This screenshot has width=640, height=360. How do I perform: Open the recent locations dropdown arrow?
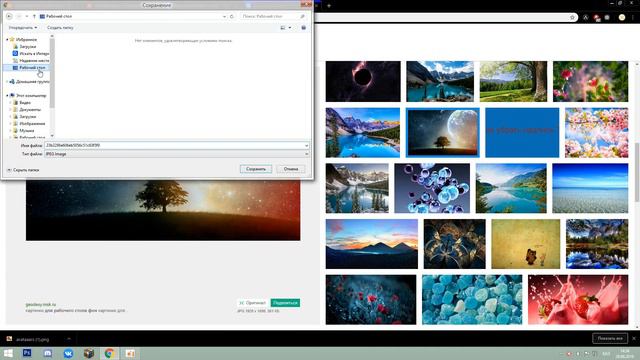pos(27,16)
